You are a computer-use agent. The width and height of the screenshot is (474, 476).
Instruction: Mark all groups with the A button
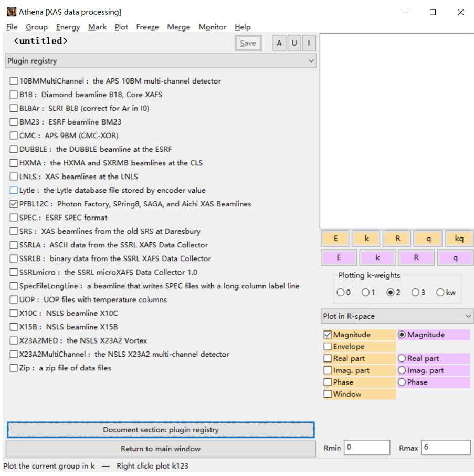point(279,43)
